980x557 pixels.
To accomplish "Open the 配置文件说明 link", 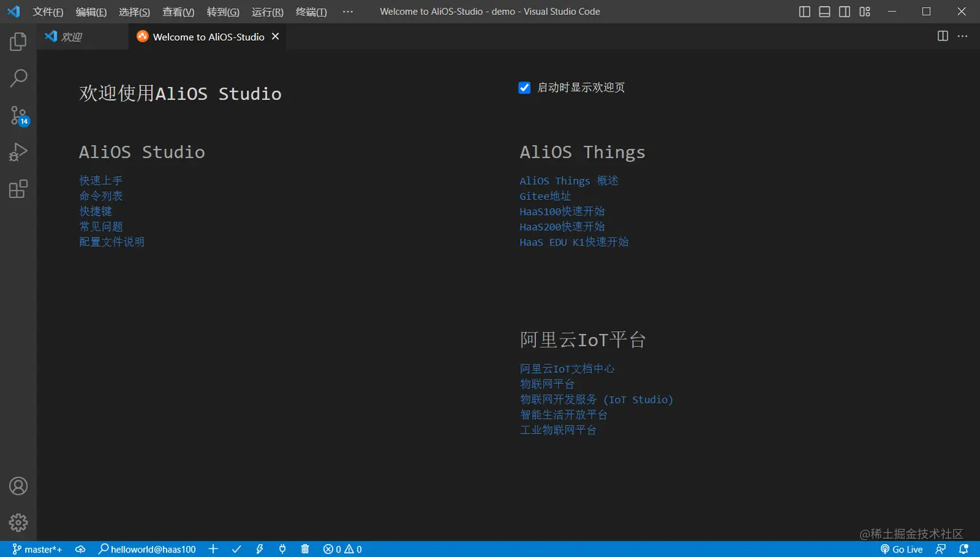I will pos(111,242).
